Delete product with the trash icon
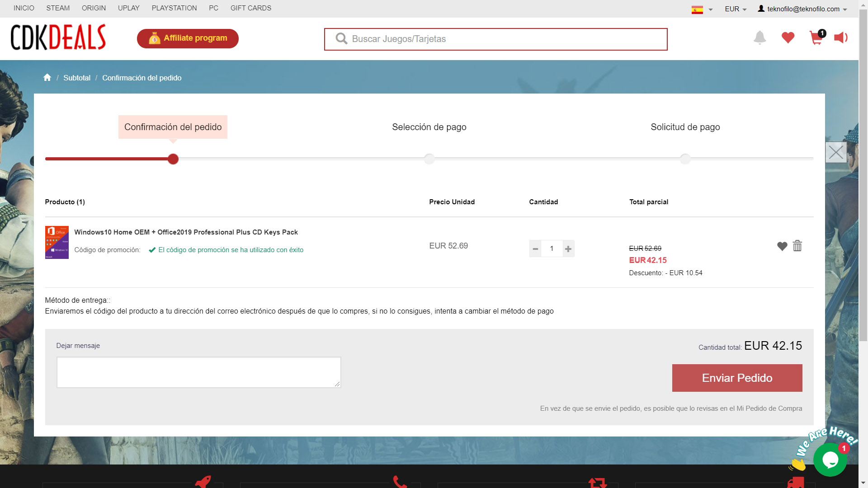Image resolution: width=868 pixels, height=488 pixels. (x=797, y=246)
